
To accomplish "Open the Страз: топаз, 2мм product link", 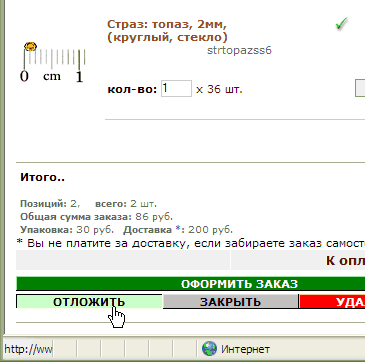I will pos(167,31).
